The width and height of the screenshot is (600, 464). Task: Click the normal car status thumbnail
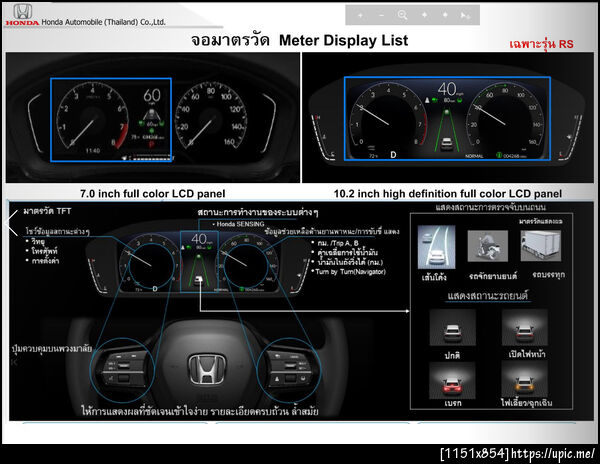452,327
